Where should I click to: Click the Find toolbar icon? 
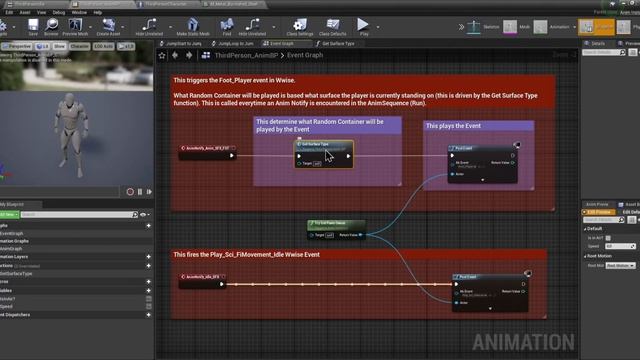[227, 25]
